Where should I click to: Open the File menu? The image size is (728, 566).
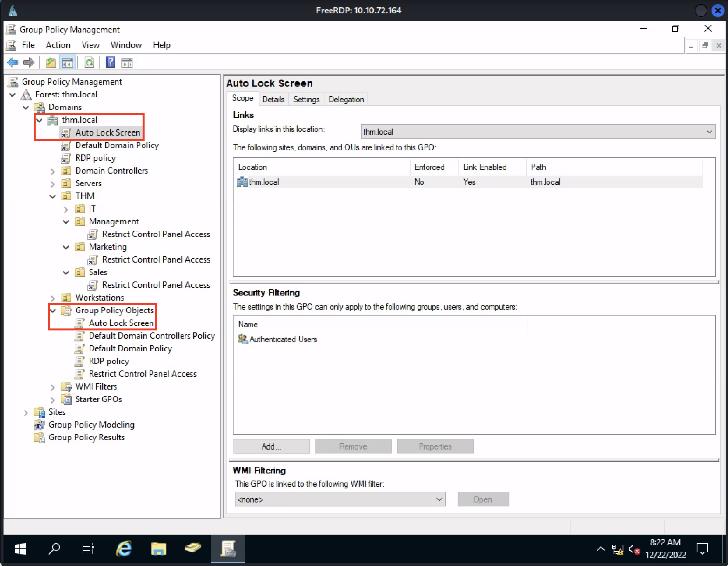(x=28, y=45)
